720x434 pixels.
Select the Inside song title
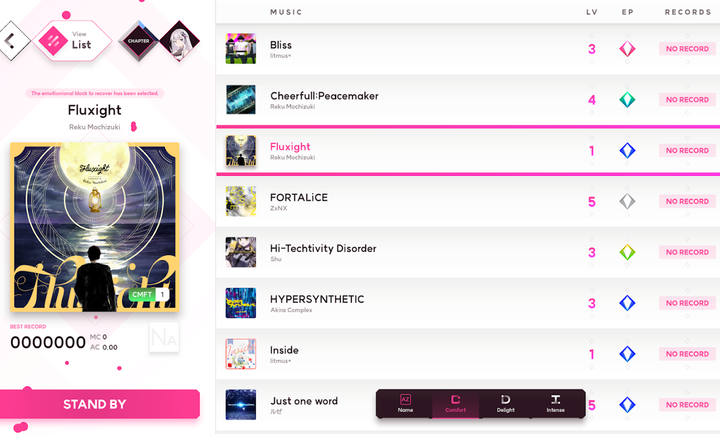pos(284,350)
